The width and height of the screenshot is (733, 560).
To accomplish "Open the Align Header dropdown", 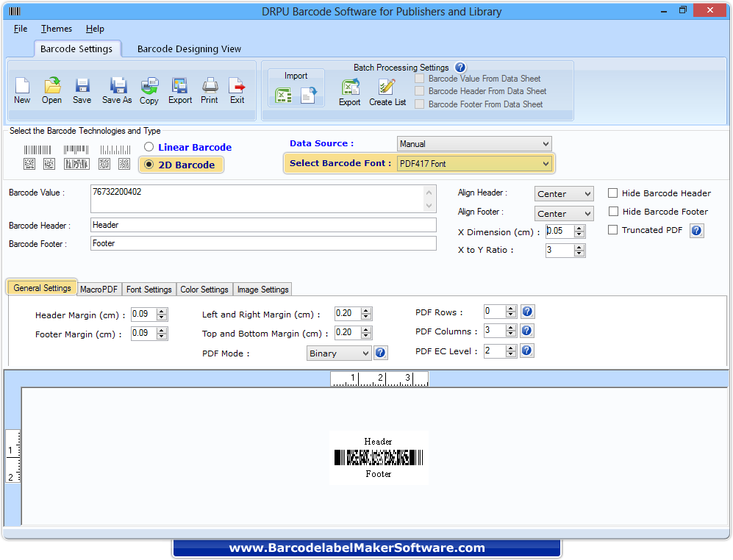I will 564,193.
